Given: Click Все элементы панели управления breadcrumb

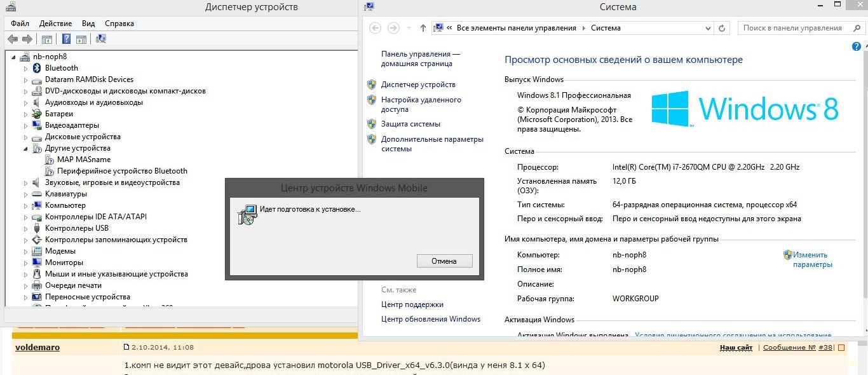Looking at the screenshot, I should (517, 28).
